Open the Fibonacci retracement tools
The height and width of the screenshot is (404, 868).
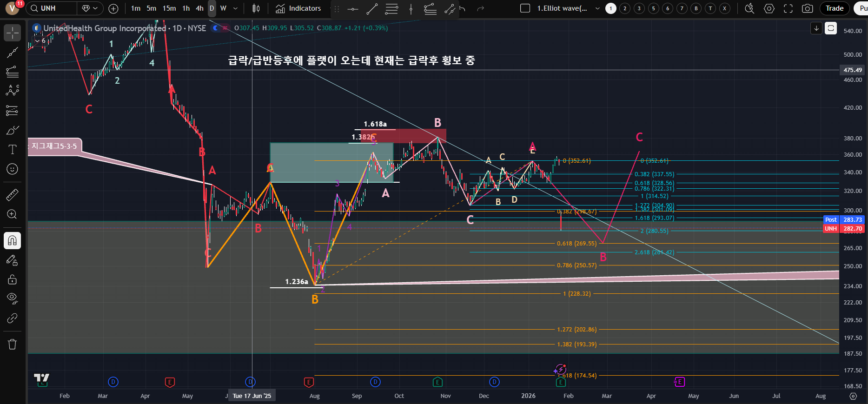(13, 72)
